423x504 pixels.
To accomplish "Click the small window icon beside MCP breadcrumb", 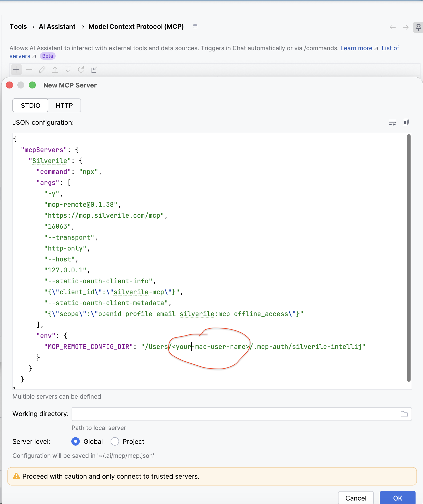I will coord(195,26).
